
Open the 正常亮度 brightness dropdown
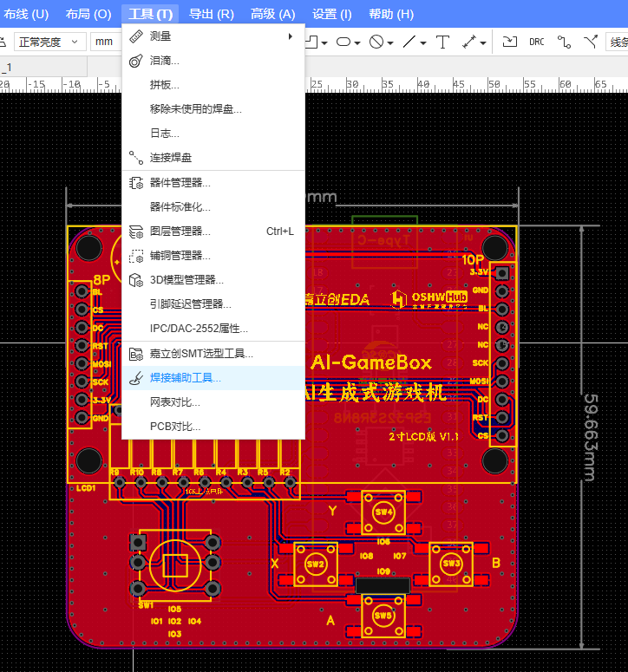pyautogui.click(x=49, y=42)
